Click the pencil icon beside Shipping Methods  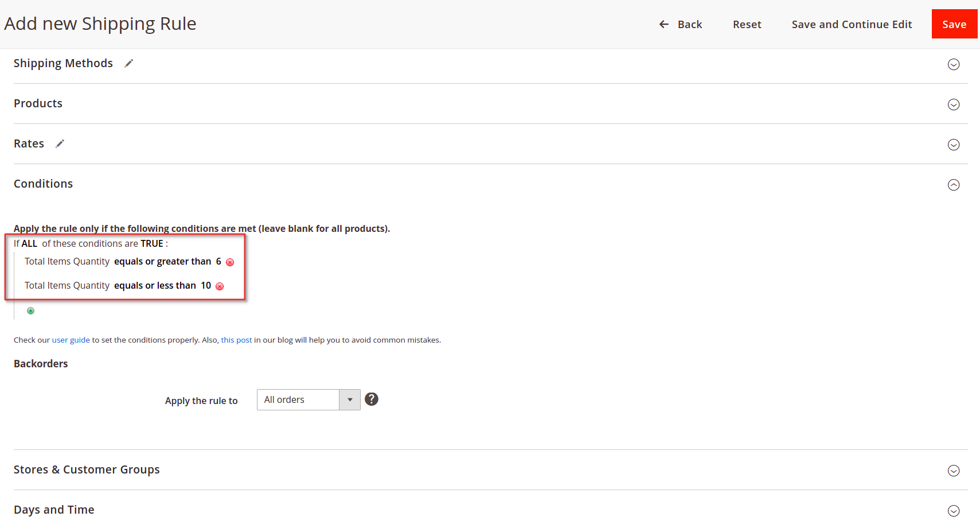coord(129,63)
